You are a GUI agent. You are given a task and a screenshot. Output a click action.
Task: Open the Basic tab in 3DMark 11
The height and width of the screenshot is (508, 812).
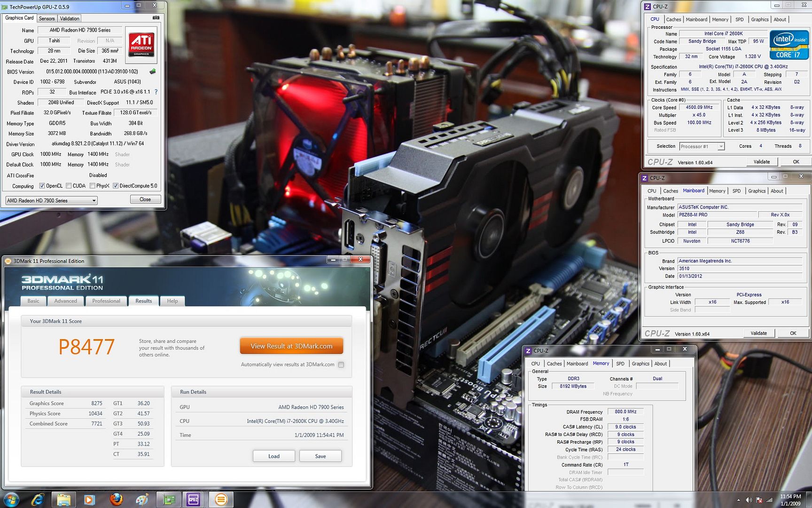(33, 301)
